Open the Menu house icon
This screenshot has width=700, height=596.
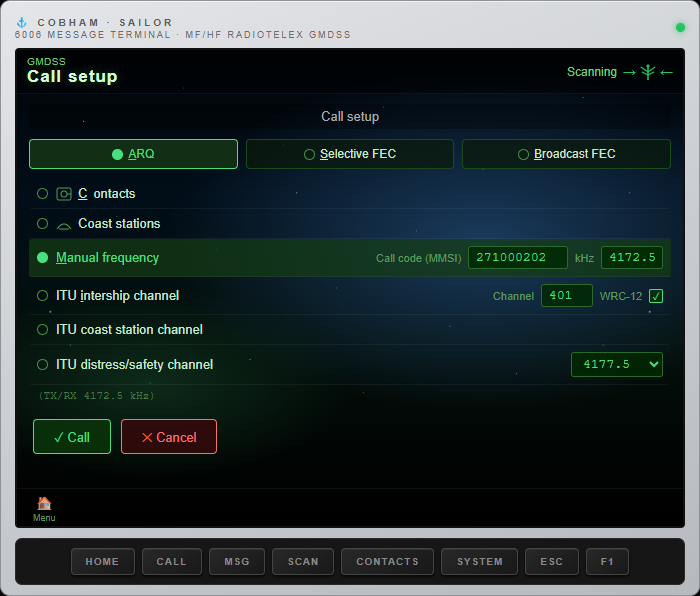click(44, 504)
